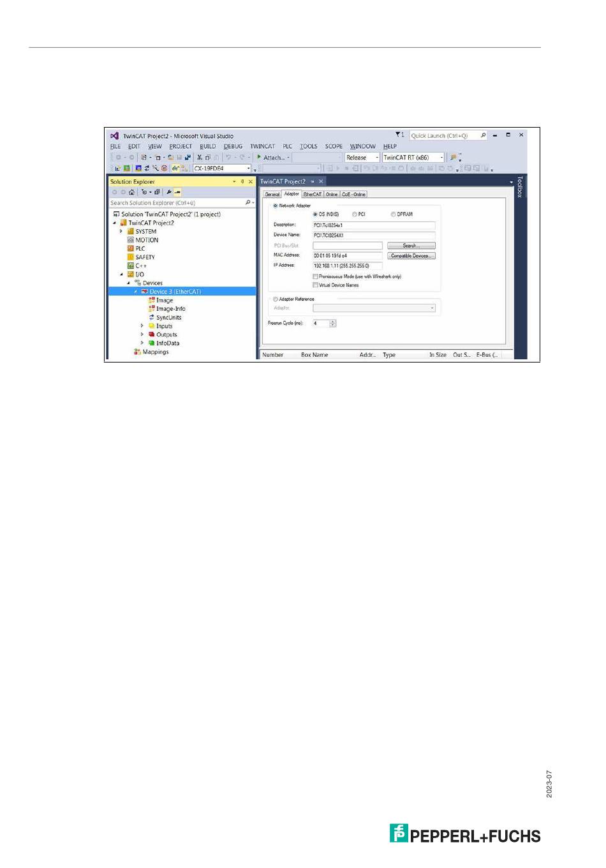Expand the InfoData tree node

(x=142, y=343)
